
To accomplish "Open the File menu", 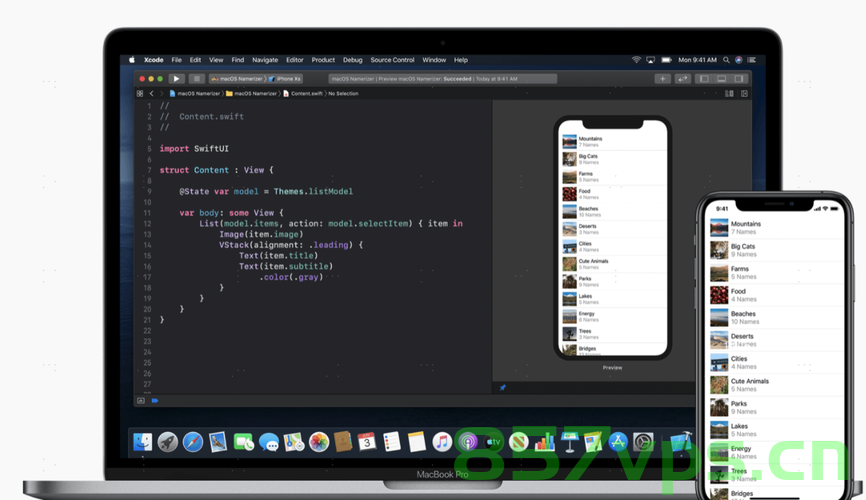I will click(x=176, y=60).
